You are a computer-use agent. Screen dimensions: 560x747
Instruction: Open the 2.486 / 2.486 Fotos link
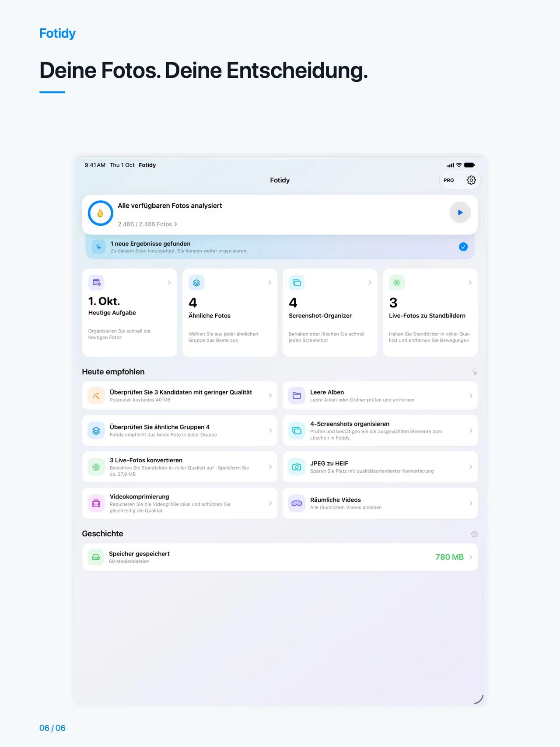(x=147, y=224)
